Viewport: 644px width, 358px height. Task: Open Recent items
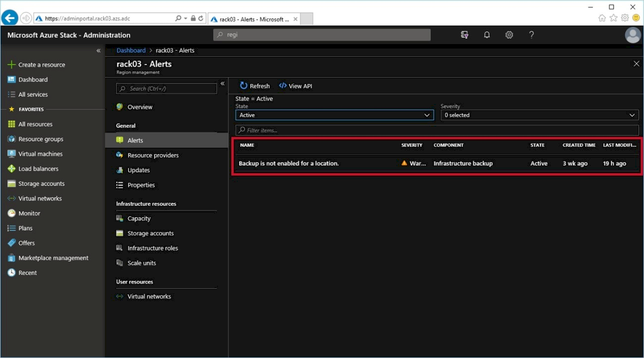pos(27,273)
